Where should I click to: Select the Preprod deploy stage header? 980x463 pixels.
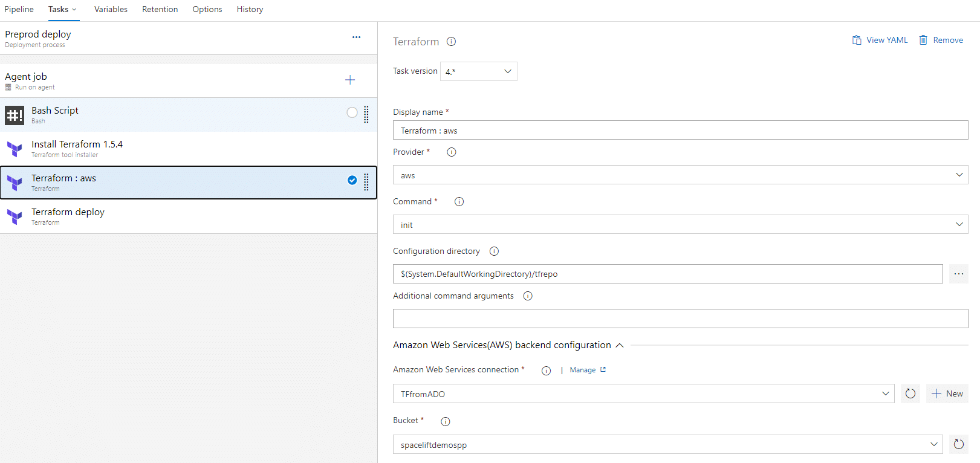click(x=189, y=38)
